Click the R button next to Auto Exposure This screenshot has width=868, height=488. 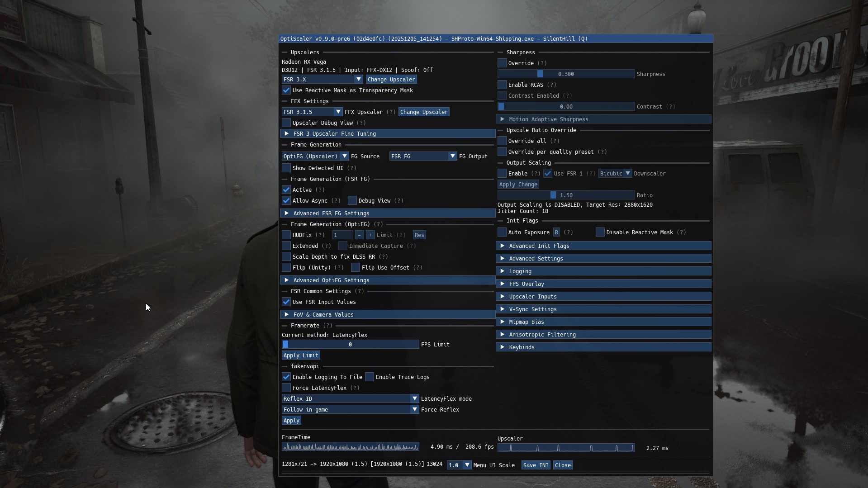[556, 232]
